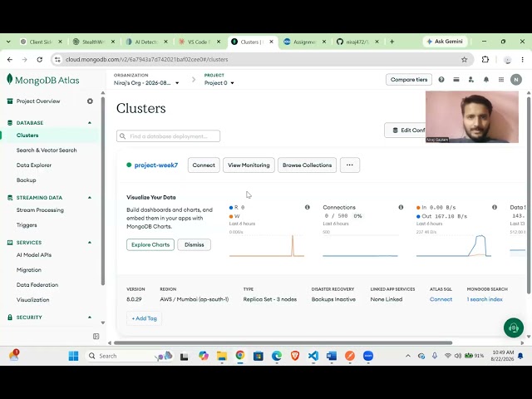Switch to the VS Code browser tab
532x399 pixels.
tap(199, 42)
